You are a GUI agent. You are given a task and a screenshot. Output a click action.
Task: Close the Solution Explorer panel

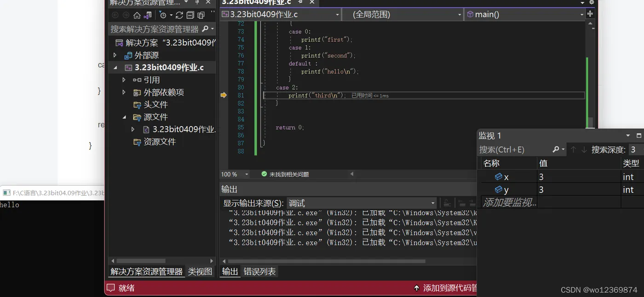(x=208, y=2)
